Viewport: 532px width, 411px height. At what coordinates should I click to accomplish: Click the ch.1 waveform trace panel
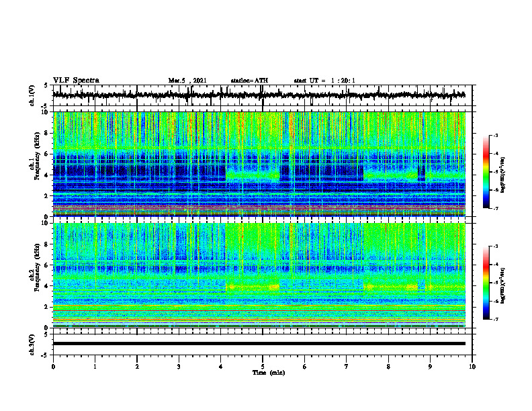263,95
